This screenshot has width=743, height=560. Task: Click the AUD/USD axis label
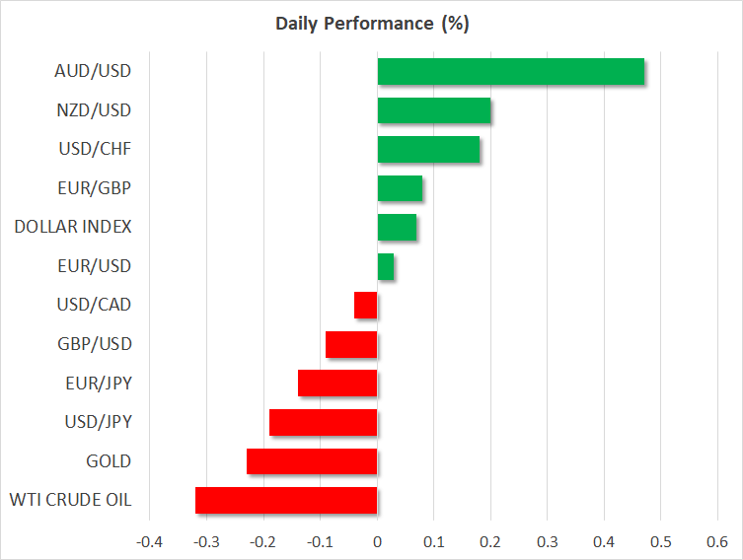pos(94,71)
